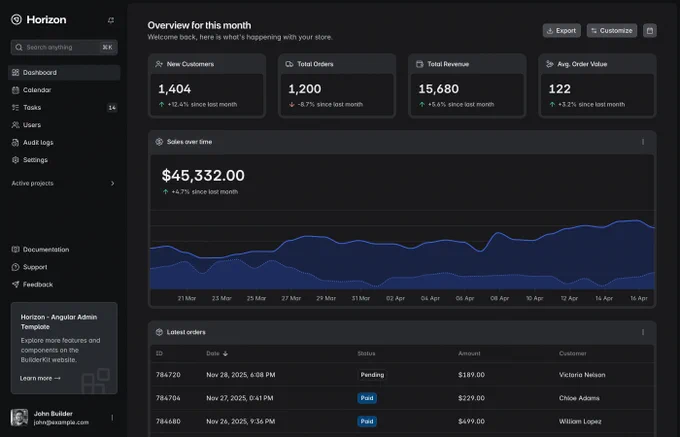Open Sales over time options menu
This screenshot has width=680, height=437.
(643, 142)
